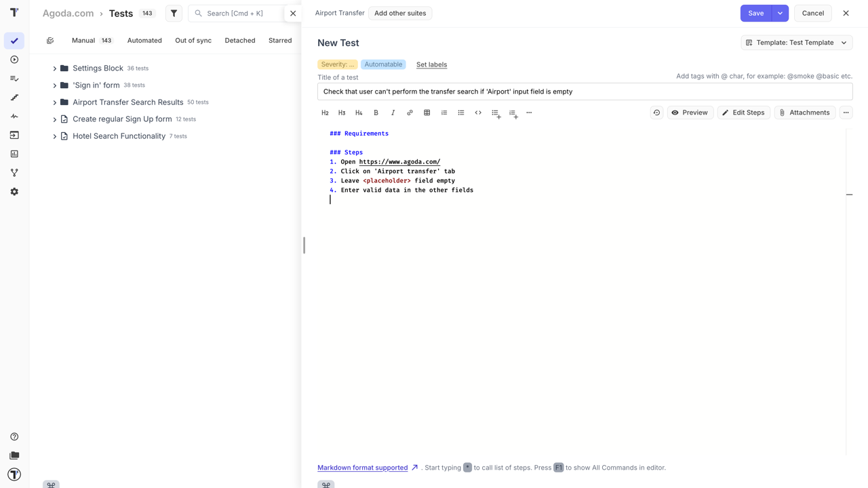Screen dimensions: 868x488
Task: Open the Save button dropdown arrow
Action: pyautogui.click(x=780, y=14)
